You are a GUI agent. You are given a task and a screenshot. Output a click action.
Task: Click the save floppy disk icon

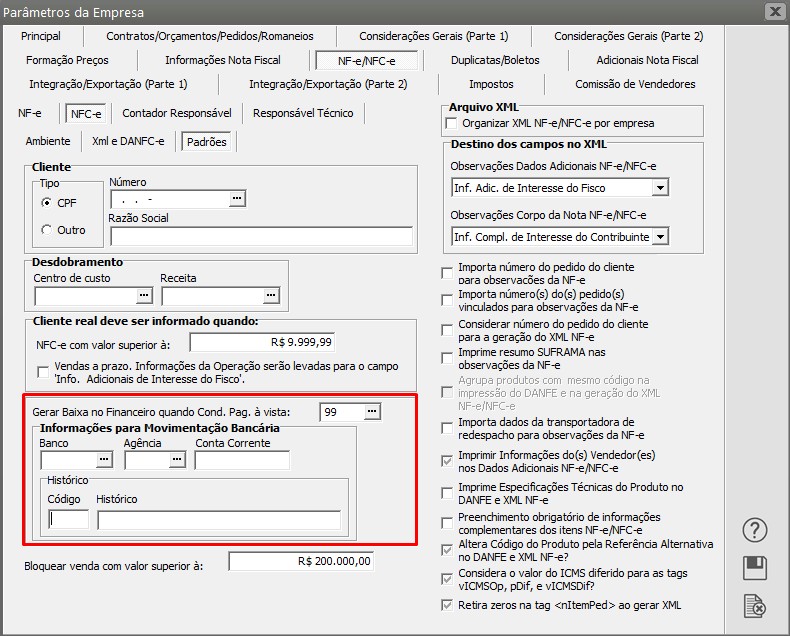click(757, 568)
